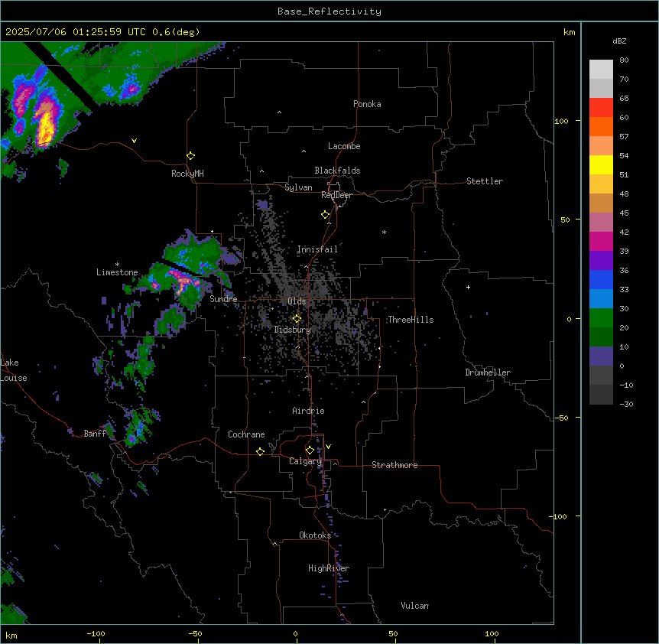Click the RedDeer city label
The height and width of the screenshot is (644, 659).
[x=336, y=195]
